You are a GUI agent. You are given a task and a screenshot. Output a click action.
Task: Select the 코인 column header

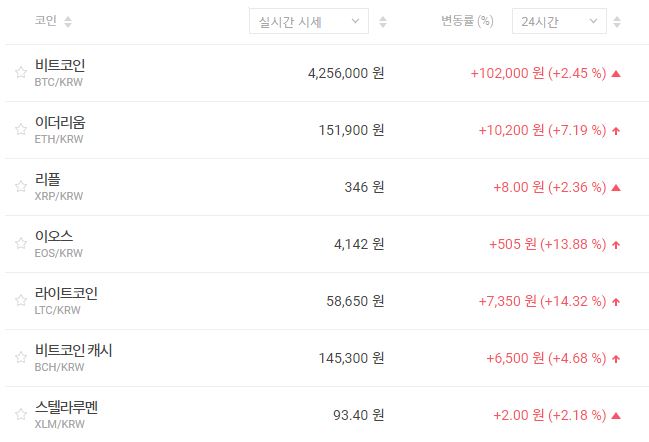tap(45, 21)
